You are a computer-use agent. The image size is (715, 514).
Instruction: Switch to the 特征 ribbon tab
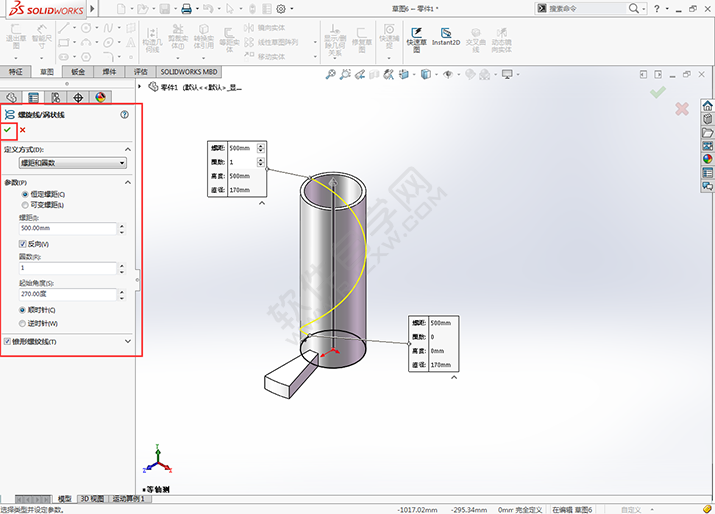[x=16, y=72]
